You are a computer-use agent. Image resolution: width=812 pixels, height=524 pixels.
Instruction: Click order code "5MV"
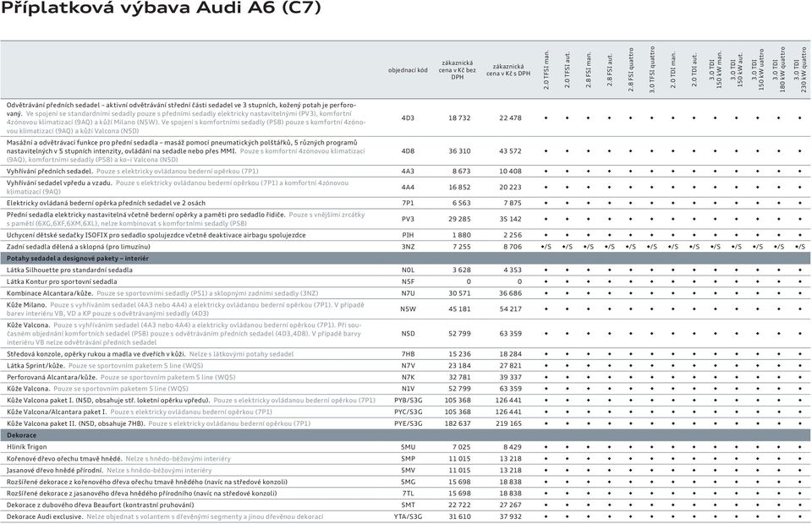pos(408,470)
